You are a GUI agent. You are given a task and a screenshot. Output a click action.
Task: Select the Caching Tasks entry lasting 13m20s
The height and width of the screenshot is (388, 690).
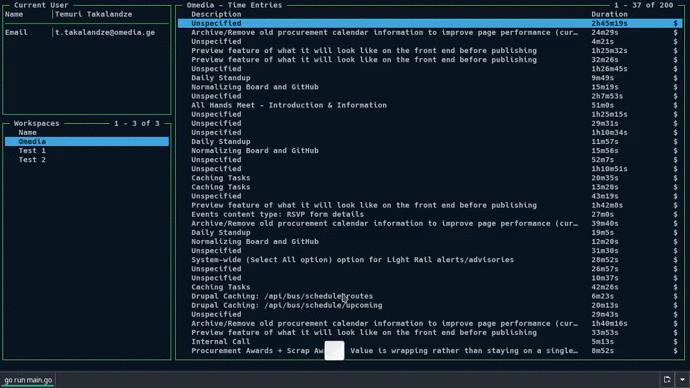tap(430, 187)
